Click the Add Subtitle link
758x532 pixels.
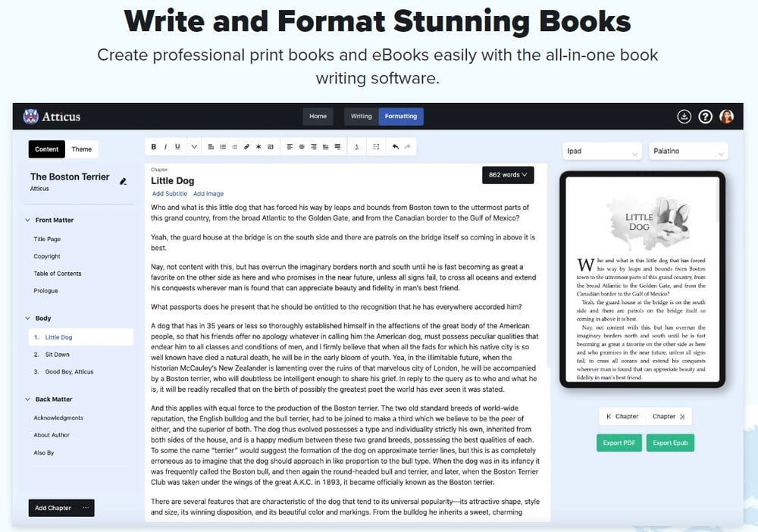(170, 194)
